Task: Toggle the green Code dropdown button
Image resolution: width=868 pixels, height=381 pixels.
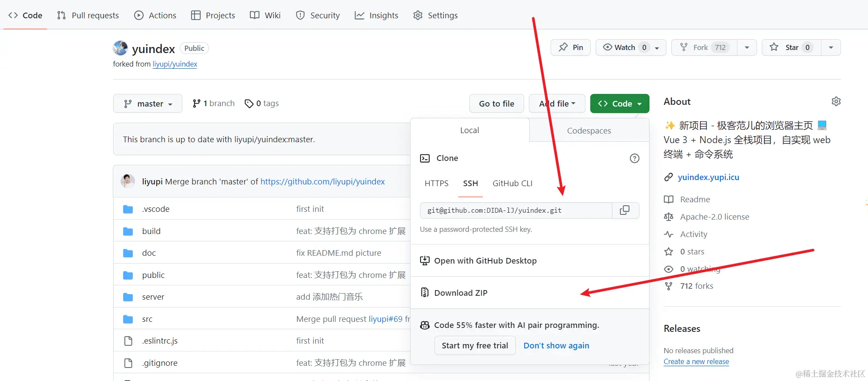Action: point(620,104)
